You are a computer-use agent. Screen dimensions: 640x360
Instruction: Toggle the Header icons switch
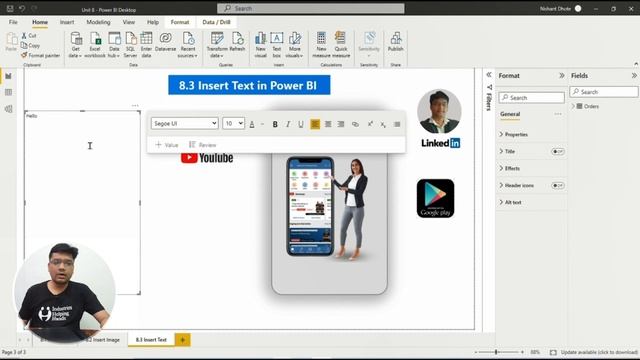[558, 185]
